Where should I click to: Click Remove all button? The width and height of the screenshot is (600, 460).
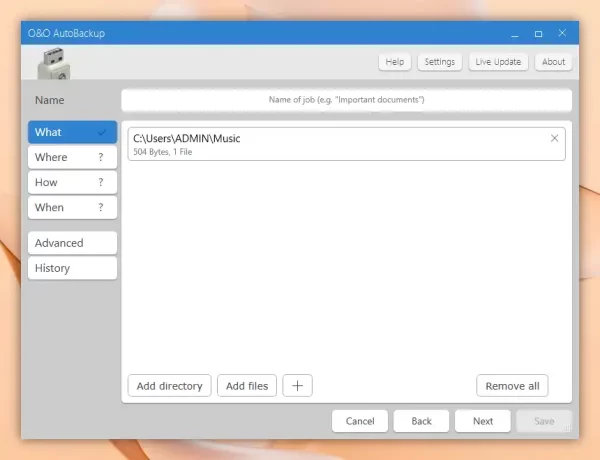tap(512, 385)
